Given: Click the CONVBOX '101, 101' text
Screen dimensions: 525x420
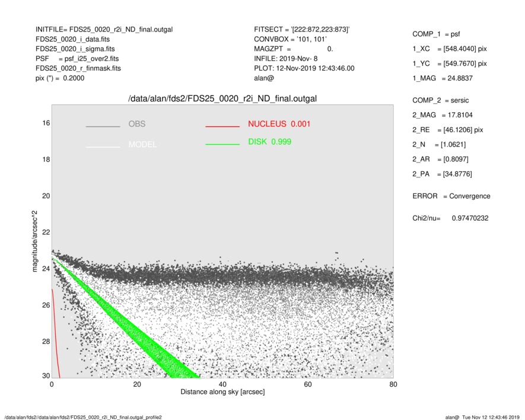Looking at the screenshot, I should click(x=291, y=39).
